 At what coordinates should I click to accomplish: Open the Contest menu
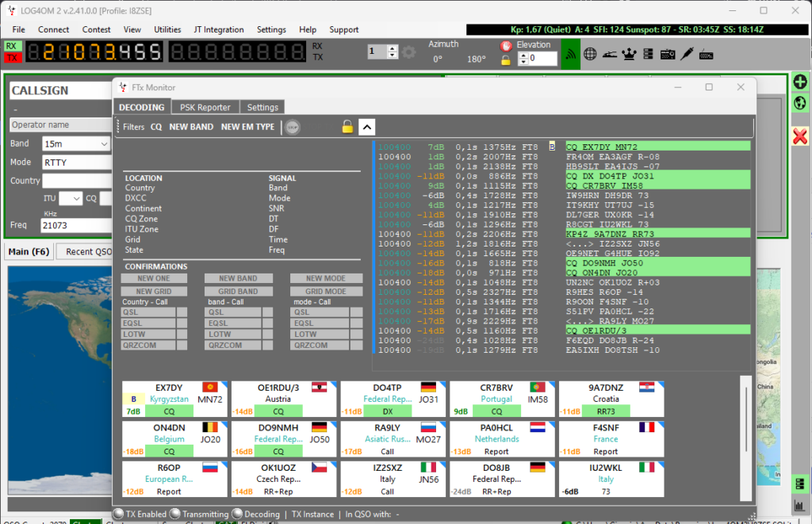coord(96,29)
